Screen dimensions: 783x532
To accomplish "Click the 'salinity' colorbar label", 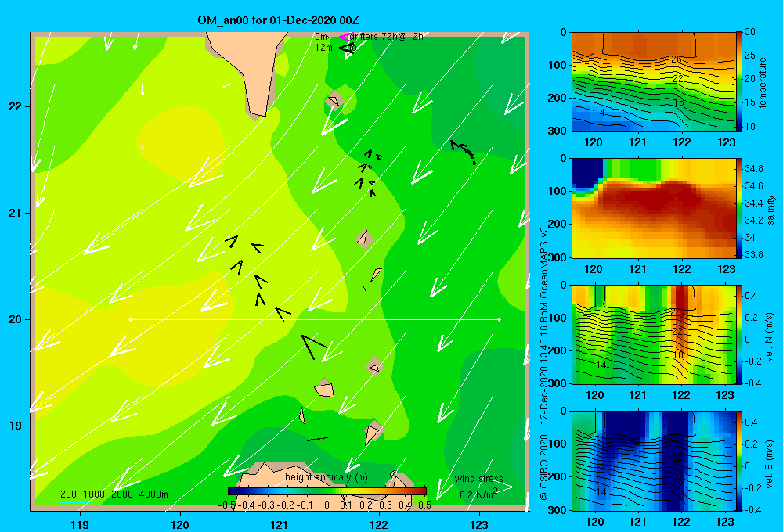I will (770, 210).
